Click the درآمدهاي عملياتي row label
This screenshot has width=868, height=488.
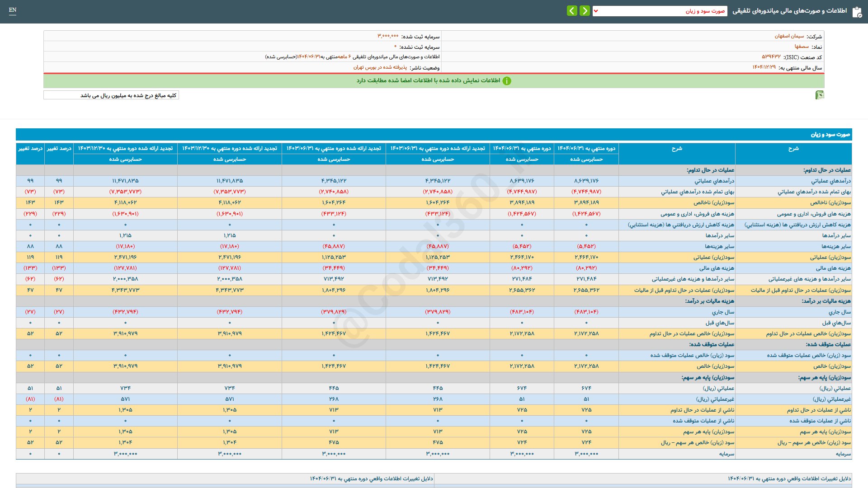click(830, 181)
